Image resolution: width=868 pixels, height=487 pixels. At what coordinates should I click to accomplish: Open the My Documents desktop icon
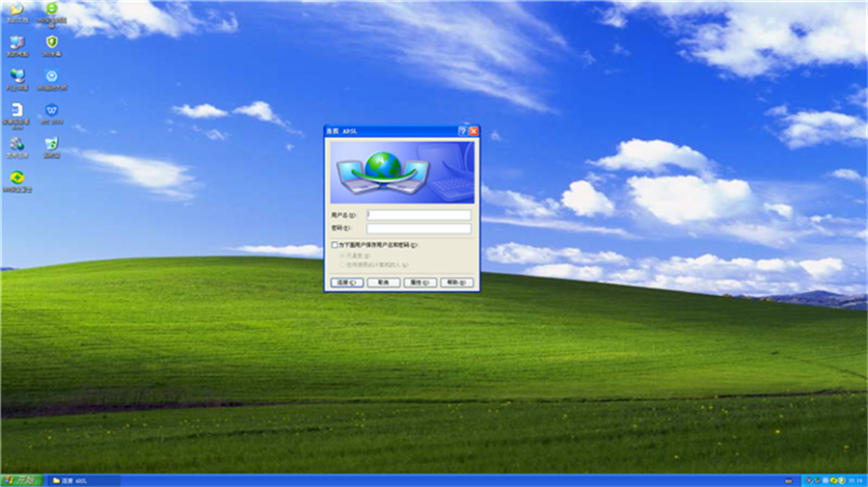click(17, 13)
